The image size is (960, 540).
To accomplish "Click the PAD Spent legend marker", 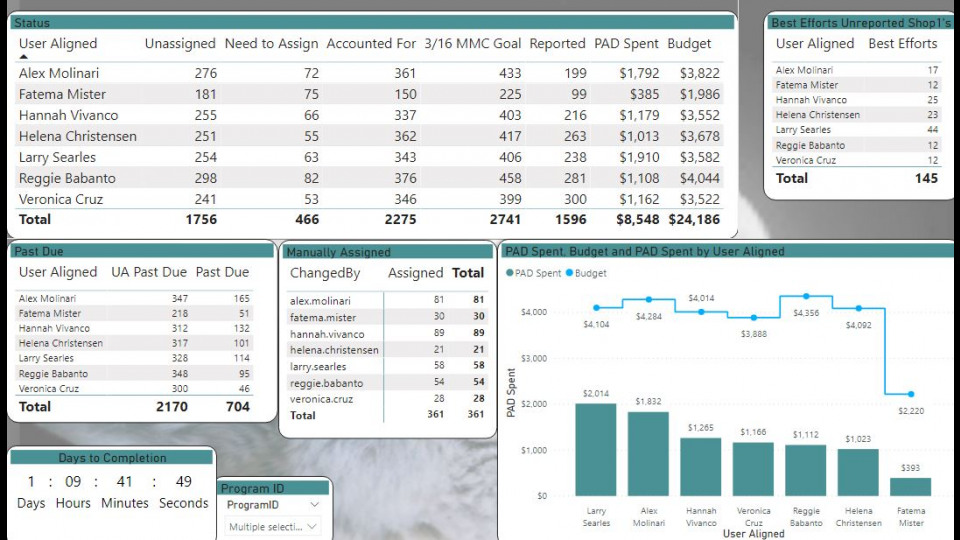I will click(x=511, y=273).
